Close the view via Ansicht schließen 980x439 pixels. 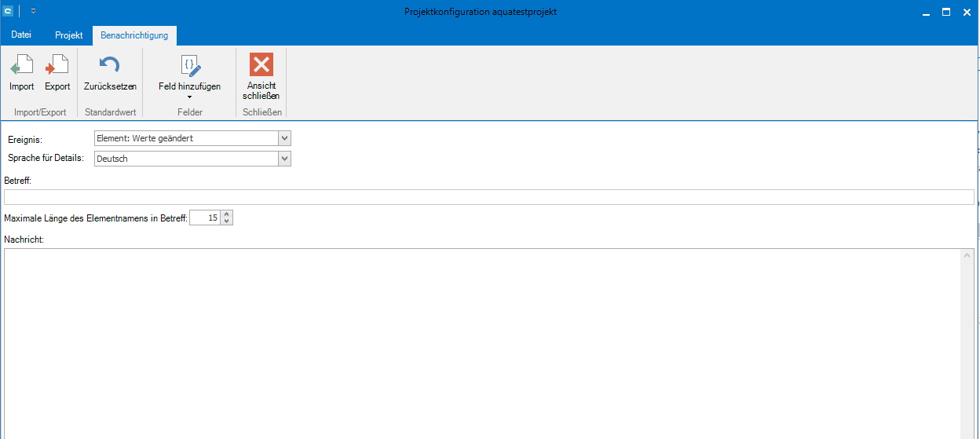coord(261,66)
